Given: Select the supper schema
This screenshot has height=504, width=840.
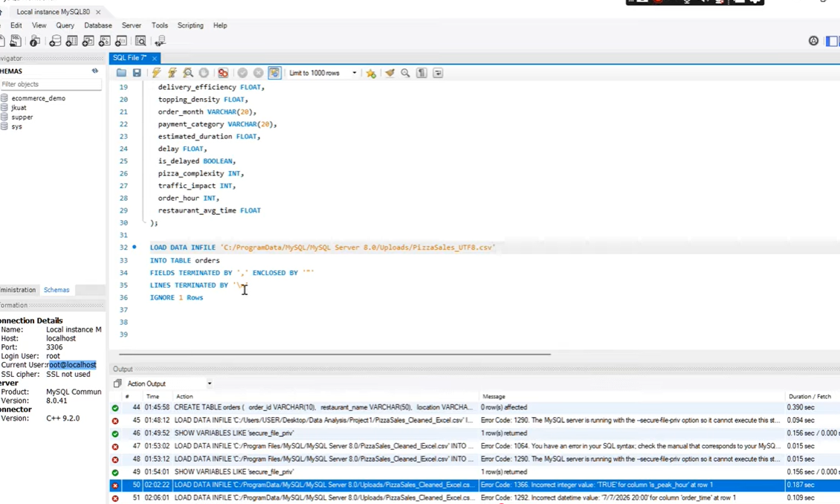Looking at the screenshot, I should 22,117.
